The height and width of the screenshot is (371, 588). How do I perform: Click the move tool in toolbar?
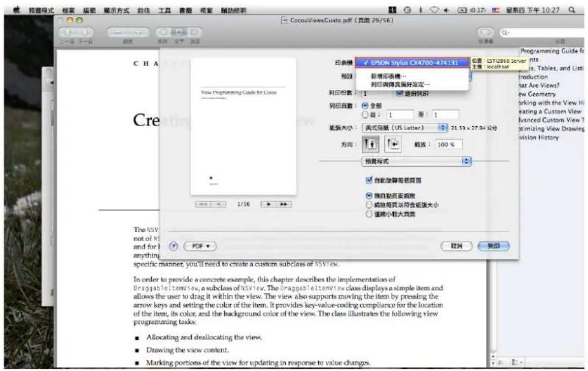tap(164, 33)
